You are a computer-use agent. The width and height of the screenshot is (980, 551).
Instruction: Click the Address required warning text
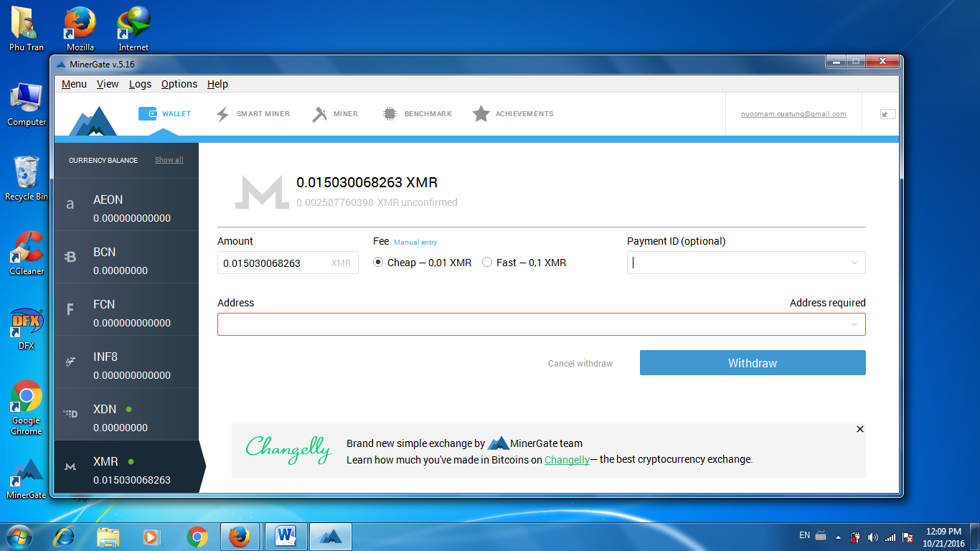coord(828,303)
